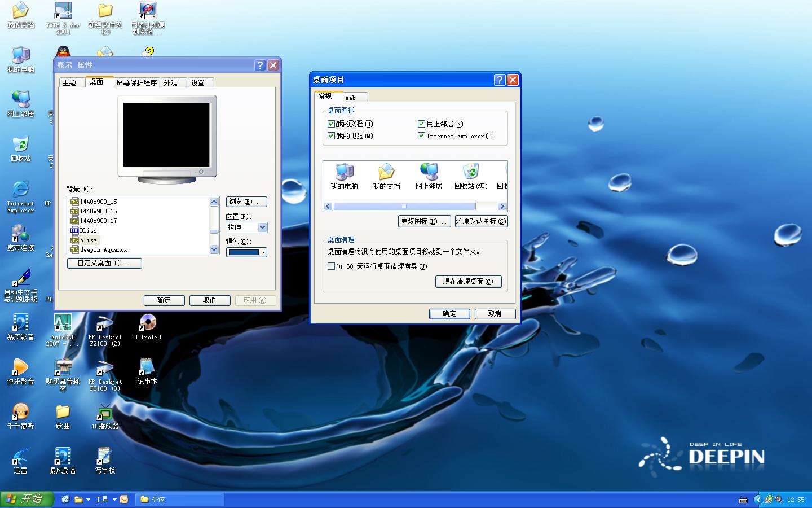This screenshot has width=812, height=508.
Task: Enable 每60天运行桌面清理向导 checkbox
Action: (x=331, y=266)
